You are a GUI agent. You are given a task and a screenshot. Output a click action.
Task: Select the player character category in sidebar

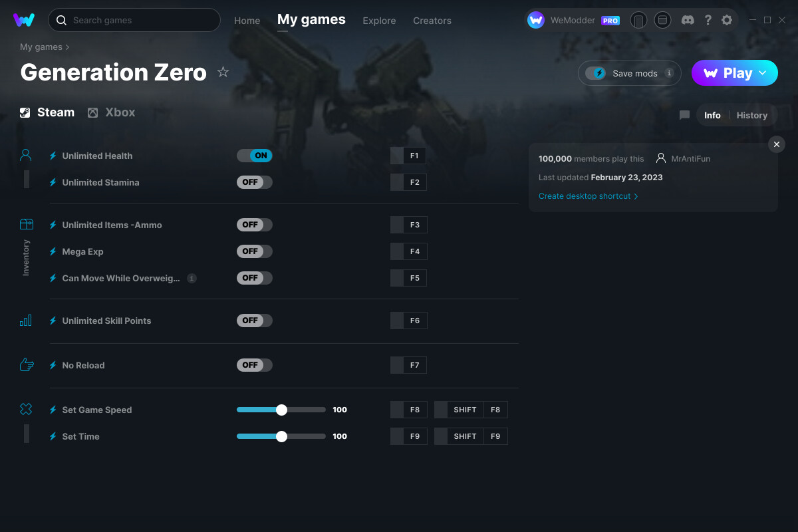[x=25, y=154]
